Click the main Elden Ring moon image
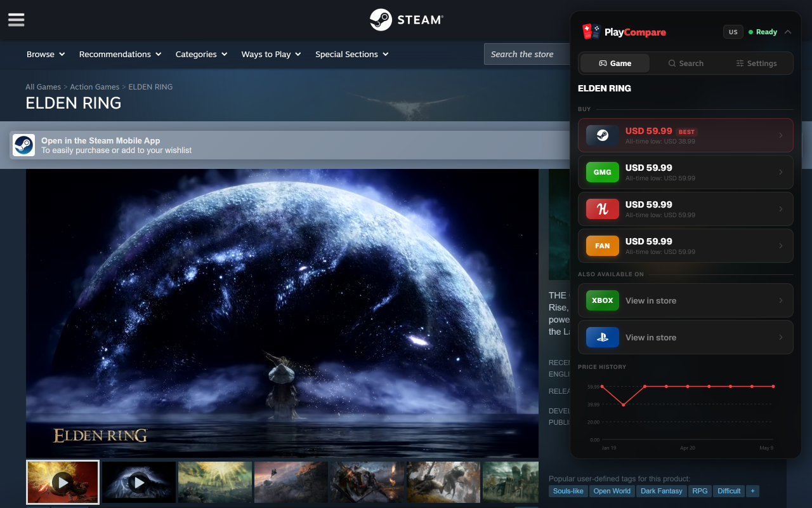The height and width of the screenshot is (508, 812). 282,313
